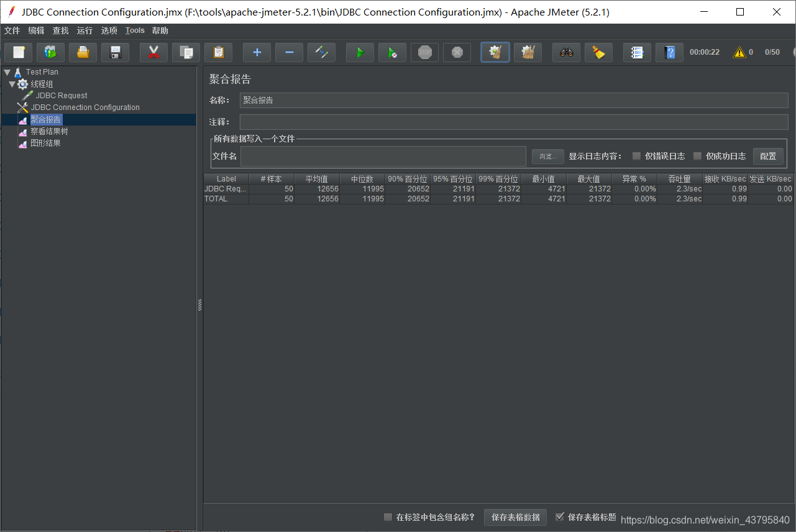Open the 查找 menu
The image size is (796, 532).
pos(60,30)
